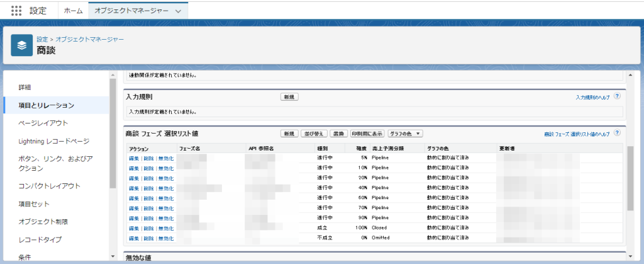The image size is (644, 264).
Task: Open Lightning レコードページ in sidebar
Action: (x=54, y=141)
